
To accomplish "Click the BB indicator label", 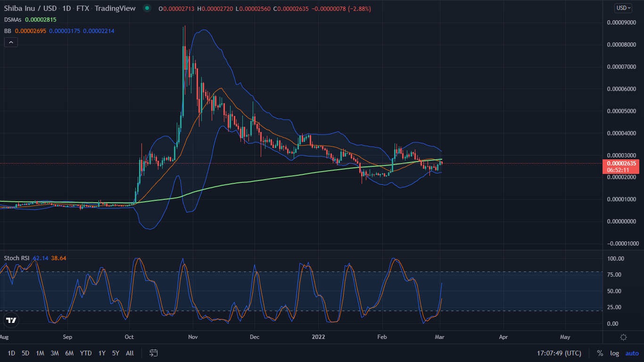I will pyautogui.click(x=8, y=31).
